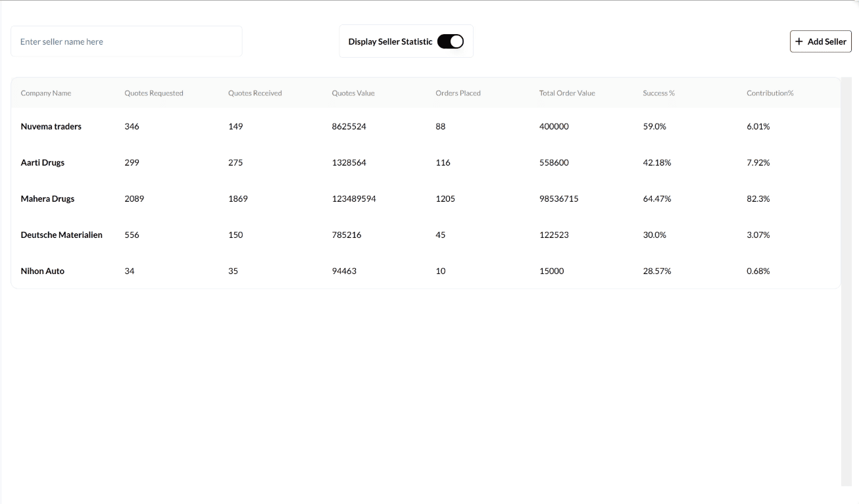The height and width of the screenshot is (504, 859).
Task: Click the Nihon Auto company name
Action: 43,271
